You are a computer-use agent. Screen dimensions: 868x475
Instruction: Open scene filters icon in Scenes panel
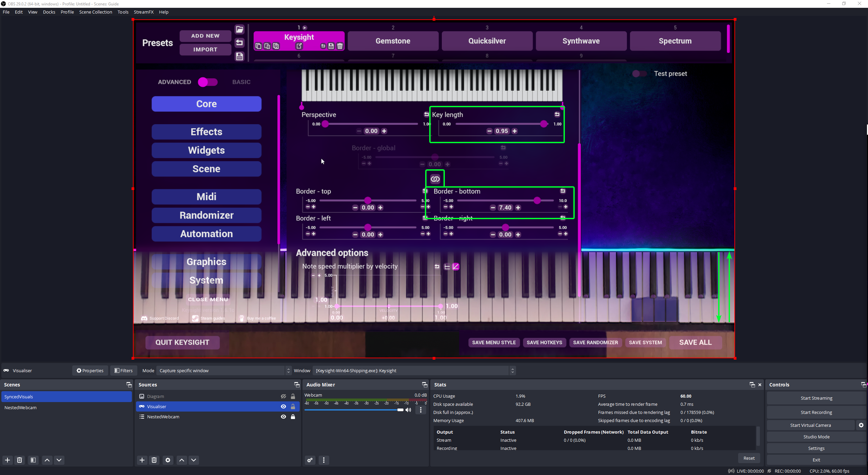(33, 460)
